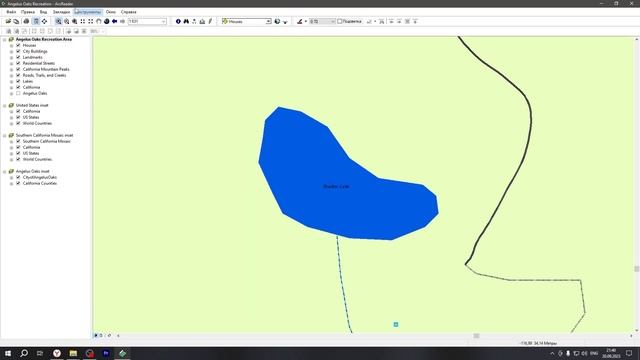Screen dimensions: 640x360
Task: Select California Counties layer name
Action: point(40,183)
